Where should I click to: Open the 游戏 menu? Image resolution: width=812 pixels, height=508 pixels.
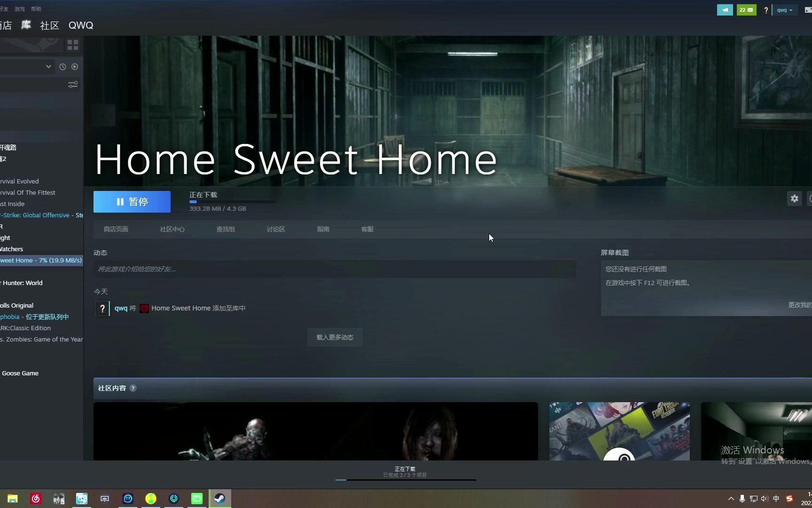click(x=19, y=9)
